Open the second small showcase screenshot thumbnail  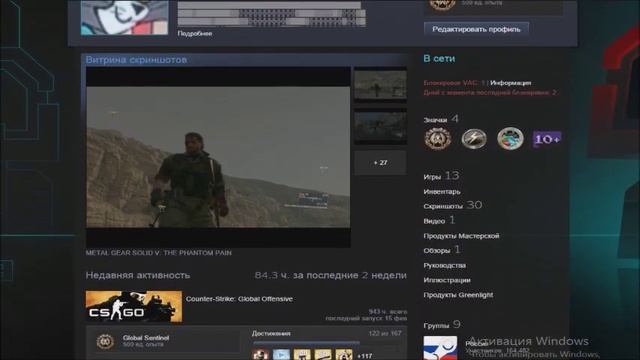[x=380, y=127]
